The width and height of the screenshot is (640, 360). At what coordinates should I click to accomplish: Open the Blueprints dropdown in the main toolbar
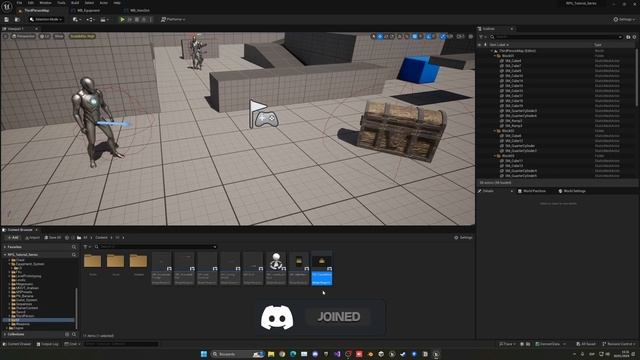pyautogui.click(x=91, y=20)
